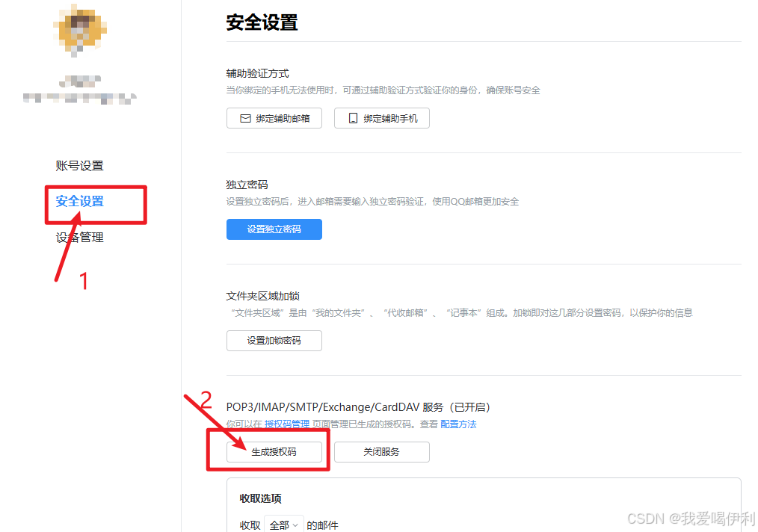Click the 绑定辅助邮箱 button
This screenshot has height=532, width=758.
274,118
